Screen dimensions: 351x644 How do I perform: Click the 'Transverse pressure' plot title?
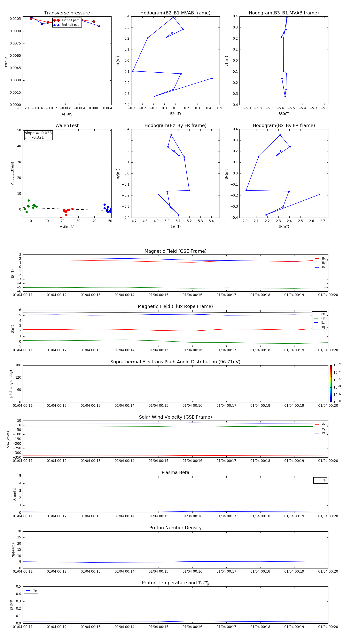pyautogui.click(x=67, y=13)
